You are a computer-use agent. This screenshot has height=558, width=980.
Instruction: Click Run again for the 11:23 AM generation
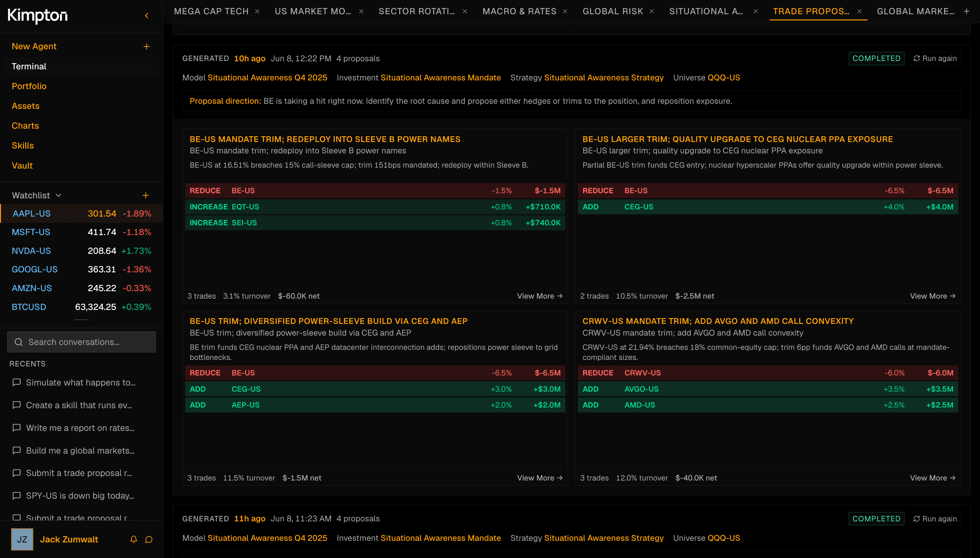pyautogui.click(x=935, y=518)
